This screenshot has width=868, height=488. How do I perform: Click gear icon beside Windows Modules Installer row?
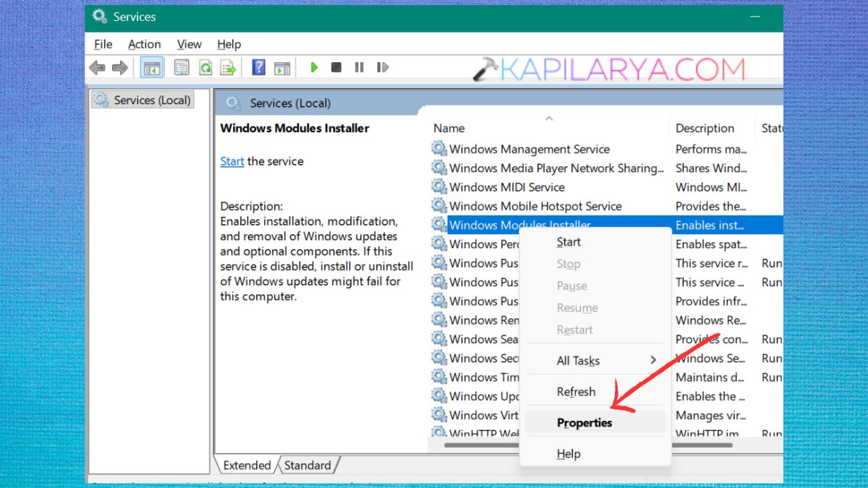[439, 225]
